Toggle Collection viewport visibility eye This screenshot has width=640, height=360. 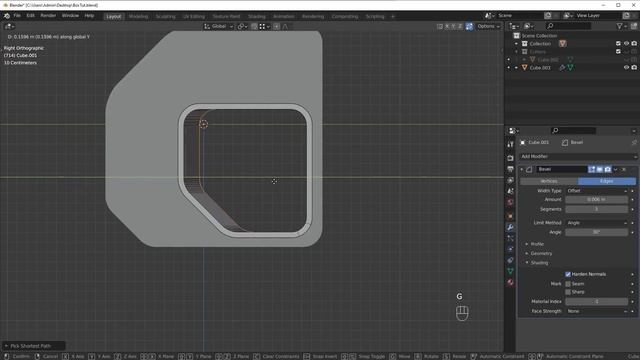tap(626, 44)
